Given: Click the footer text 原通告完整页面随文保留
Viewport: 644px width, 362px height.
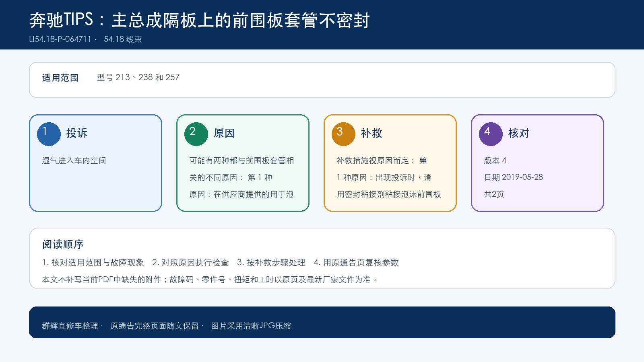Looking at the screenshot, I should 155,326.
